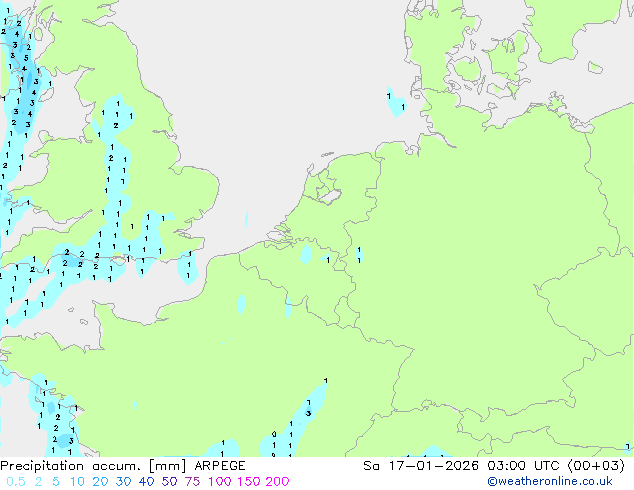Select the 150 mm legend value
Image resolution: width=634 pixels, height=490 pixels.
[249, 482]
